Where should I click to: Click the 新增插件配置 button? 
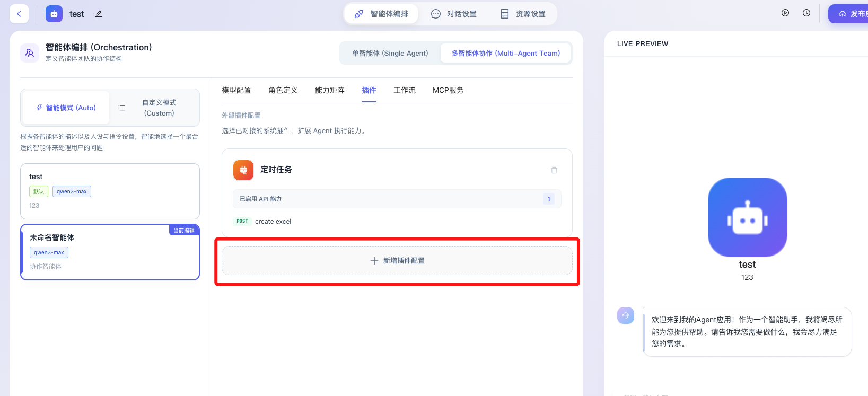397,260
